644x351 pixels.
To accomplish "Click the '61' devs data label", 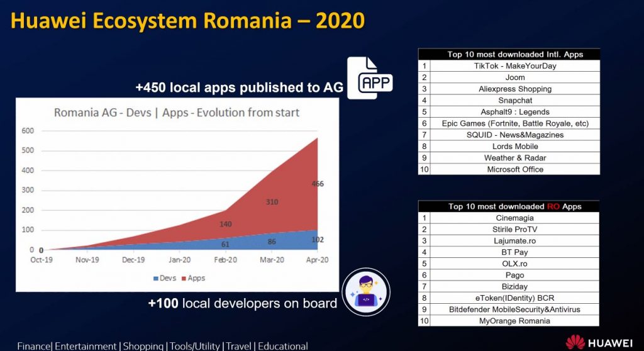I will [x=226, y=244].
